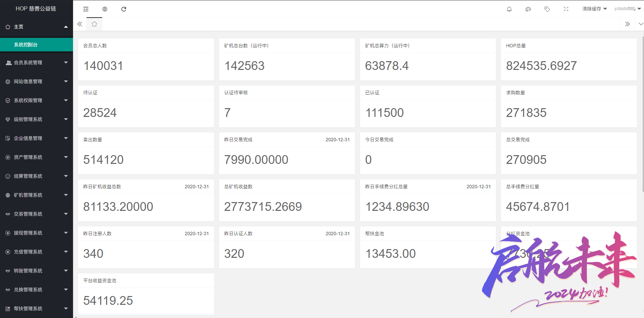
Task: Click the 充值管理系统 yen icon
Action: (8, 252)
